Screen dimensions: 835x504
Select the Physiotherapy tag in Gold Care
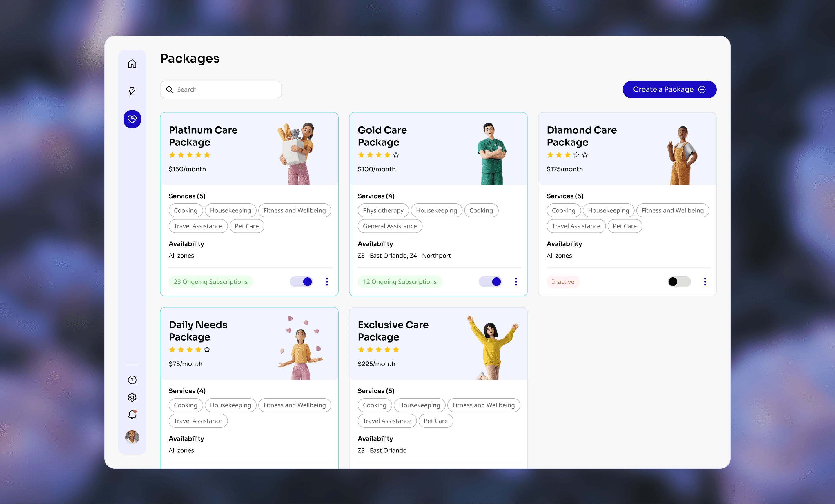(x=383, y=210)
